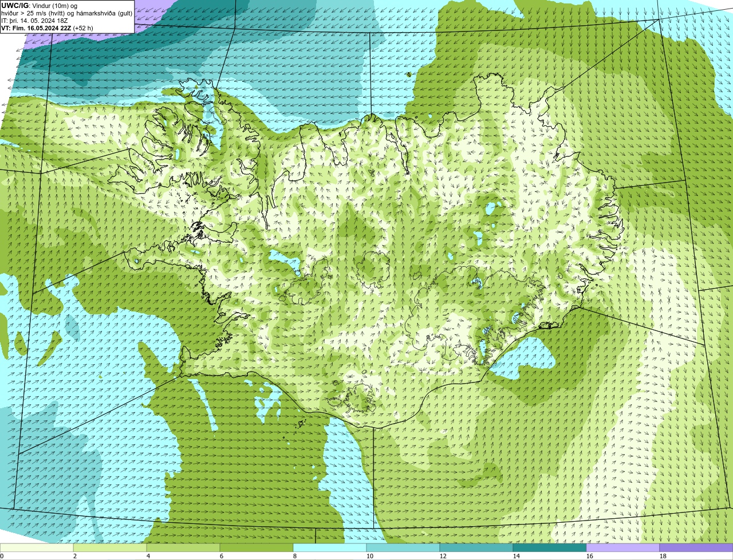This screenshot has width=733, height=560.
Task: Click the pale yellow 0–2 m/s legend swatch
Action: [x=37, y=548]
